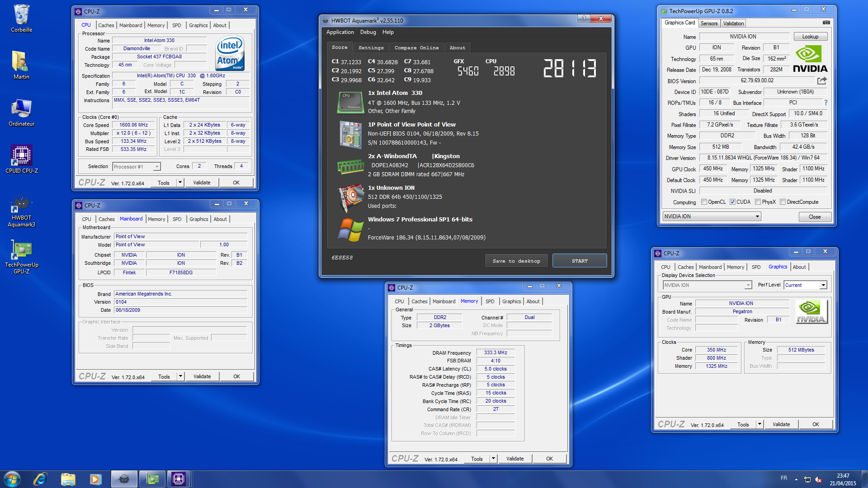Viewport: 868px width, 488px height.
Task: Open the About tab in Aquamark
Action: [458, 47]
